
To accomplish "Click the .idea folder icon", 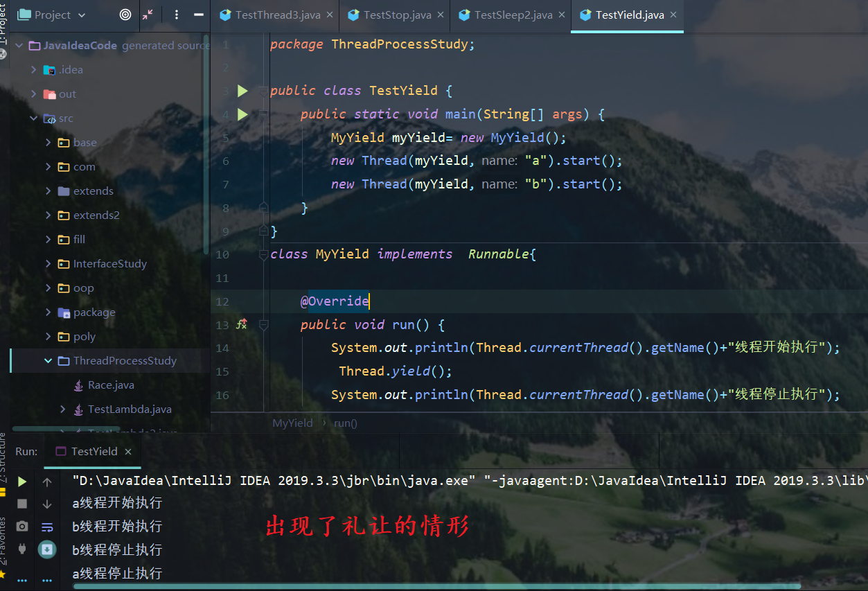I will coord(49,70).
